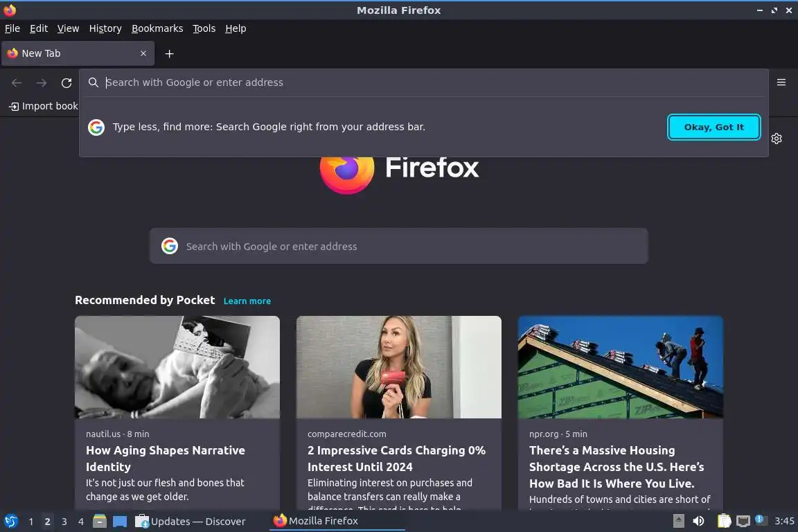Open How Aging Shapes Narrative Identity thumbnail
Viewport: 798px width, 532px height.
[177, 367]
